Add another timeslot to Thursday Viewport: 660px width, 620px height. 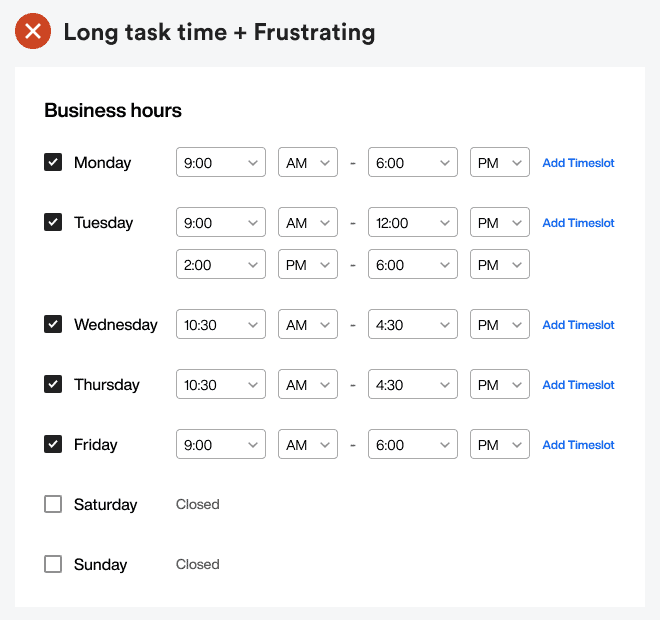tap(578, 385)
